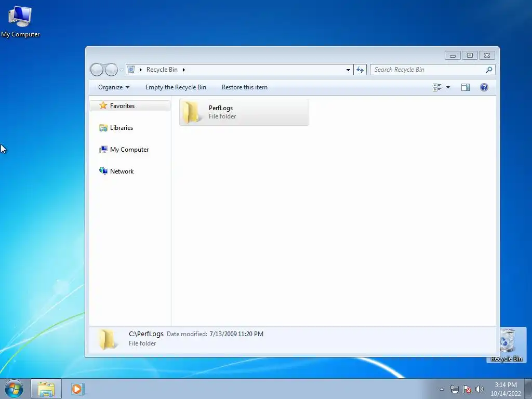Open the Start menu
This screenshot has height=399, width=532.
(x=14, y=389)
